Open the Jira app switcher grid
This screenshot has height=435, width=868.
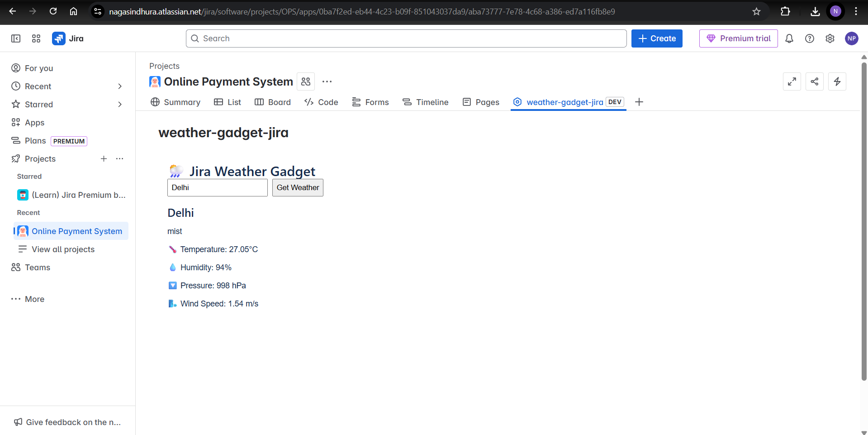pos(36,38)
